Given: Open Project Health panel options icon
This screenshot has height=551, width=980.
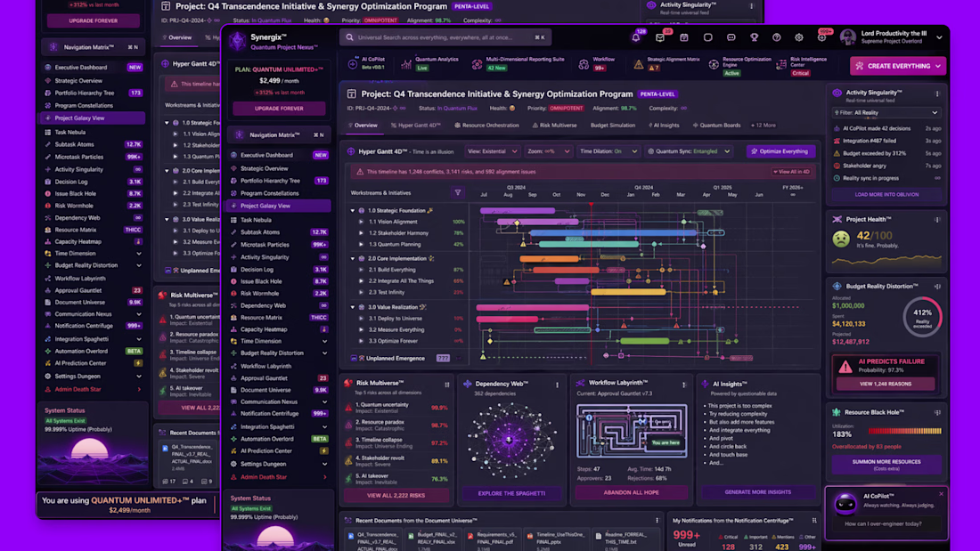Looking at the screenshot, I should [937, 220].
